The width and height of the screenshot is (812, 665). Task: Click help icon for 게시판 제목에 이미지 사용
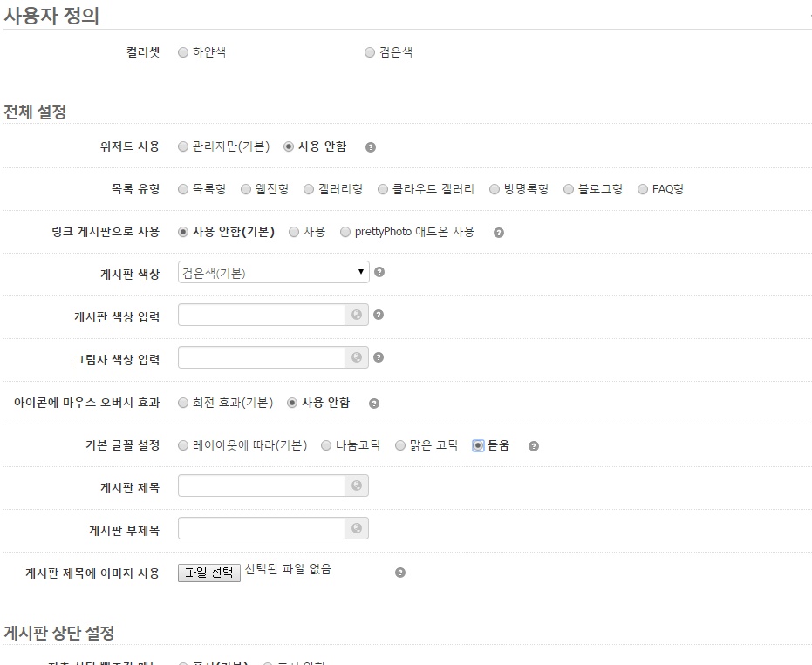pos(400,573)
